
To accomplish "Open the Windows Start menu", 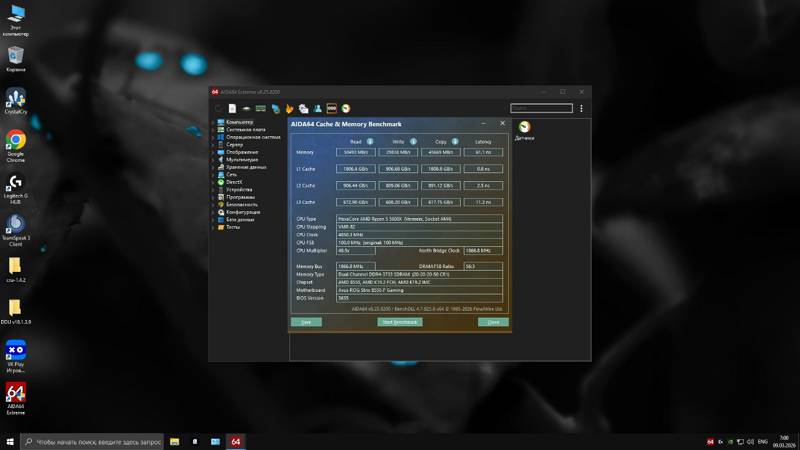I will [10, 441].
